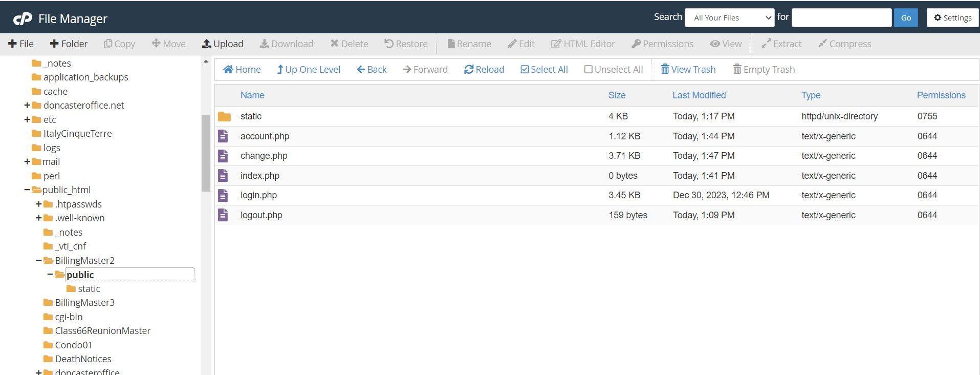Collapse the BillingMaster2 folder
This screenshot has height=375, width=980.
pos(39,261)
